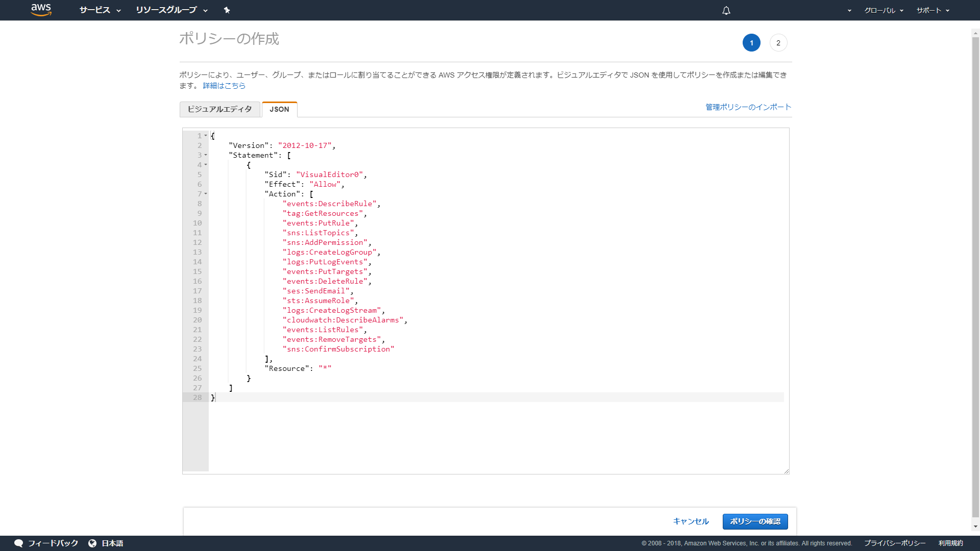Click the キャンセル link

tap(691, 521)
